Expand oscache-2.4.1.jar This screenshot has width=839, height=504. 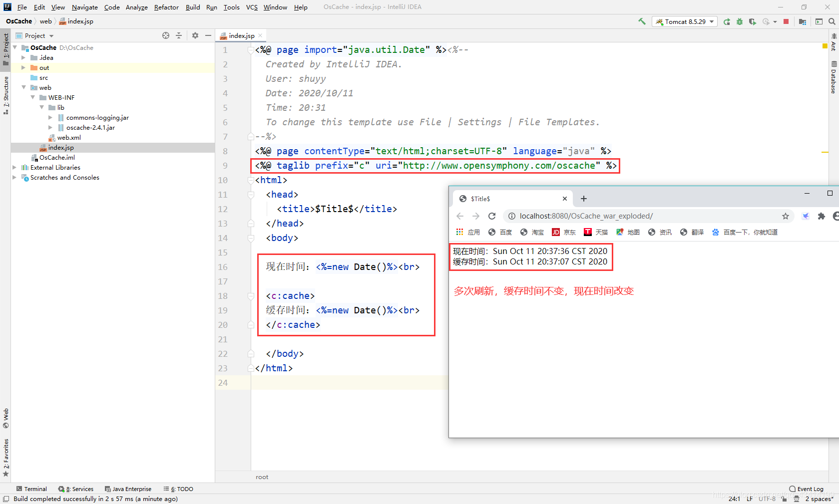50,127
